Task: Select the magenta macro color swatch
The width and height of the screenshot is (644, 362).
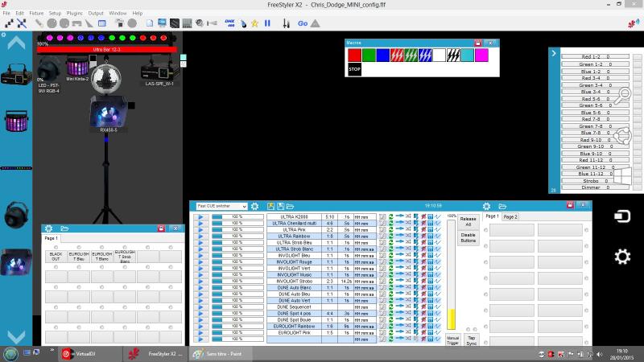Action: (x=481, y=56)
